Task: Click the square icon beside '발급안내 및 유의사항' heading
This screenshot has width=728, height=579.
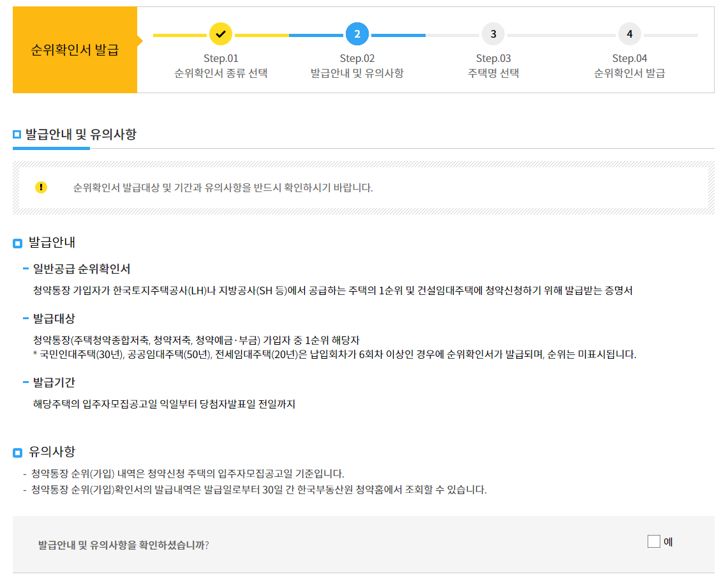Action: pos(17,135)
